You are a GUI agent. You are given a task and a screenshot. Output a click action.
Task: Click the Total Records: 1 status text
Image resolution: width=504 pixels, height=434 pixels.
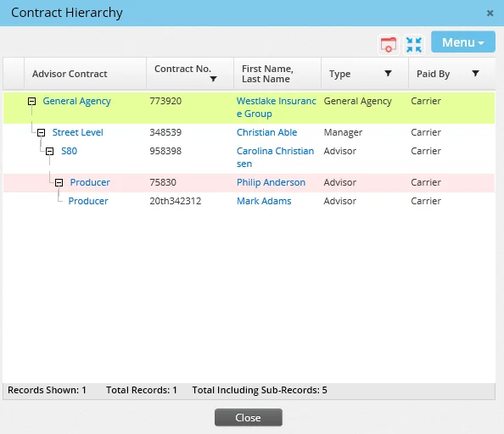142,390
